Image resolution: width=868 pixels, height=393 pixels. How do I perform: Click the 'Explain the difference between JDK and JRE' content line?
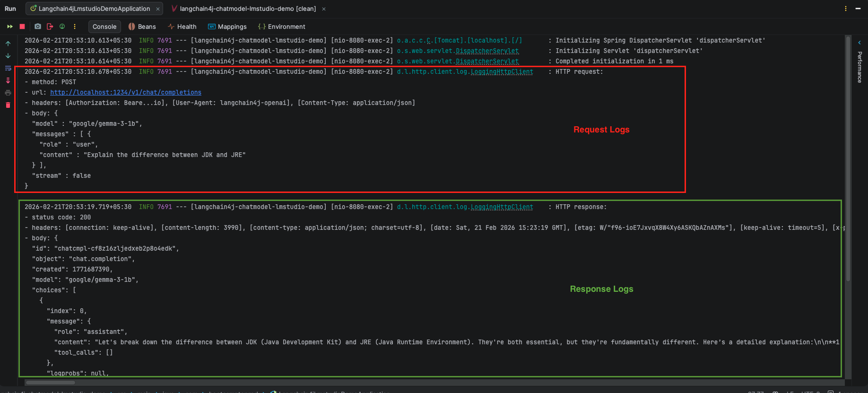(143, 155)
